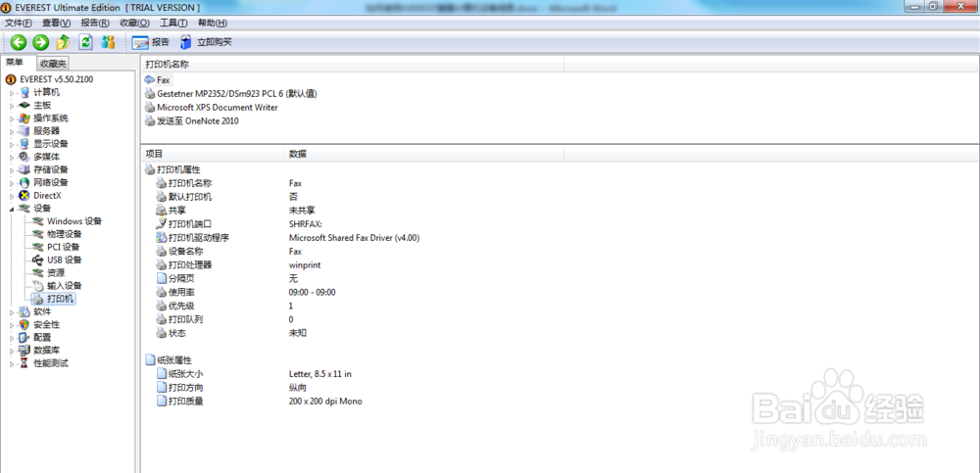Expand the 网络设备 tree node
This screenshot has width=980, height=473.
point(11,182)
